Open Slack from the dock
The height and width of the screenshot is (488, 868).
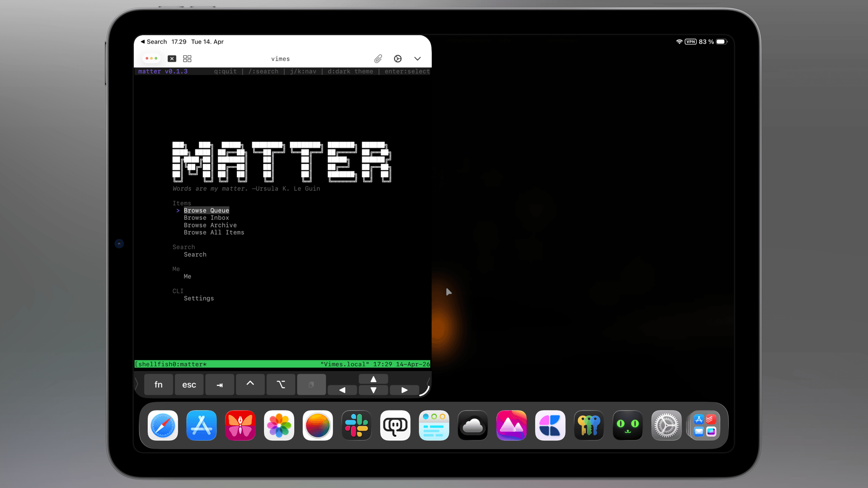tap(357, 425)
